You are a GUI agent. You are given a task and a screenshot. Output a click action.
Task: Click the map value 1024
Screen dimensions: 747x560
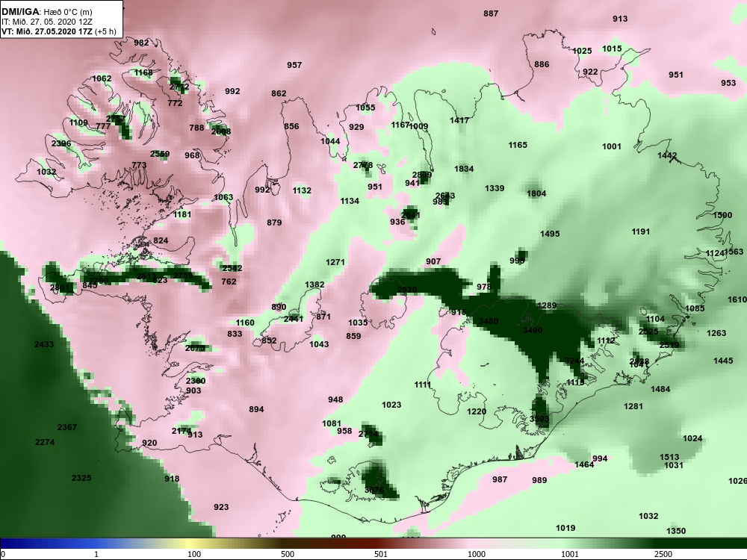[x=692, y=438]
